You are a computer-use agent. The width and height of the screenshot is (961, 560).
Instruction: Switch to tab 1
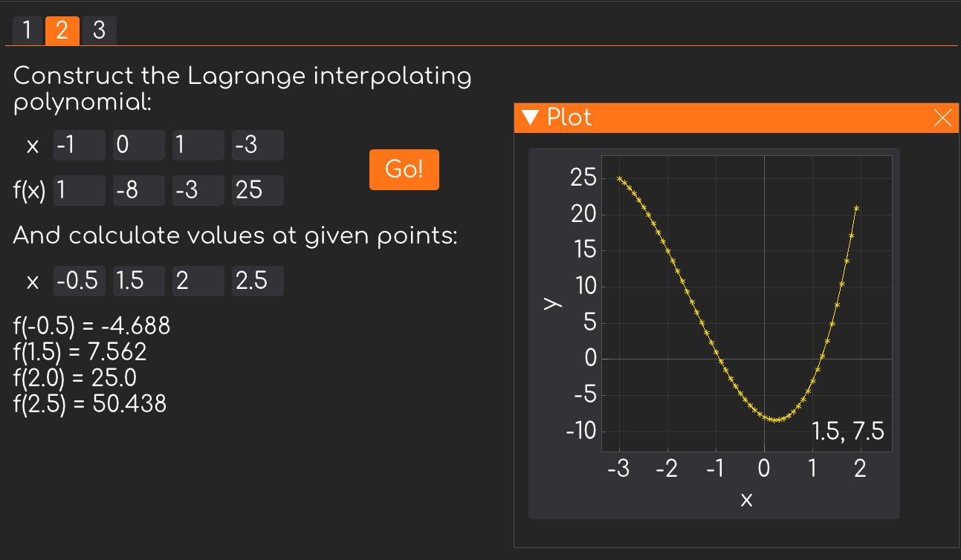[x=27, y=30]
